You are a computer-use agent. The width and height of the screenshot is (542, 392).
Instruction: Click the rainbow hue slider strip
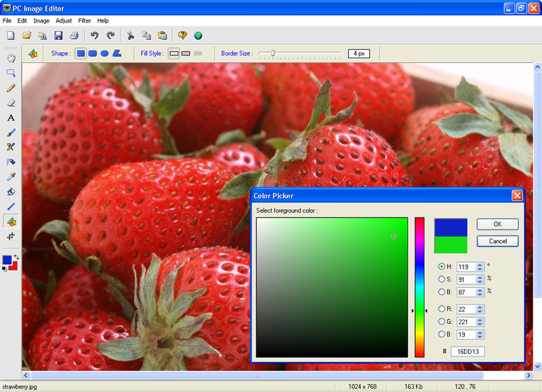(419, 287)
